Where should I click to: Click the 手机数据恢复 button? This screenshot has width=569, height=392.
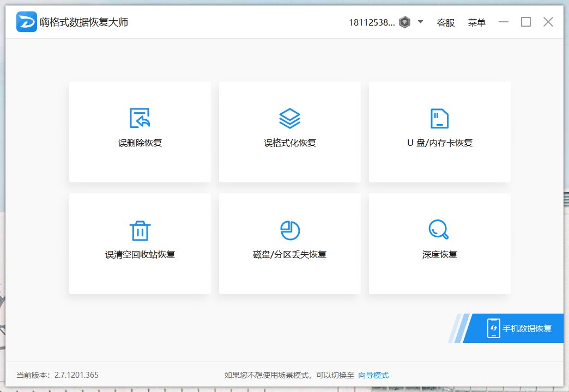pos(520,328)
